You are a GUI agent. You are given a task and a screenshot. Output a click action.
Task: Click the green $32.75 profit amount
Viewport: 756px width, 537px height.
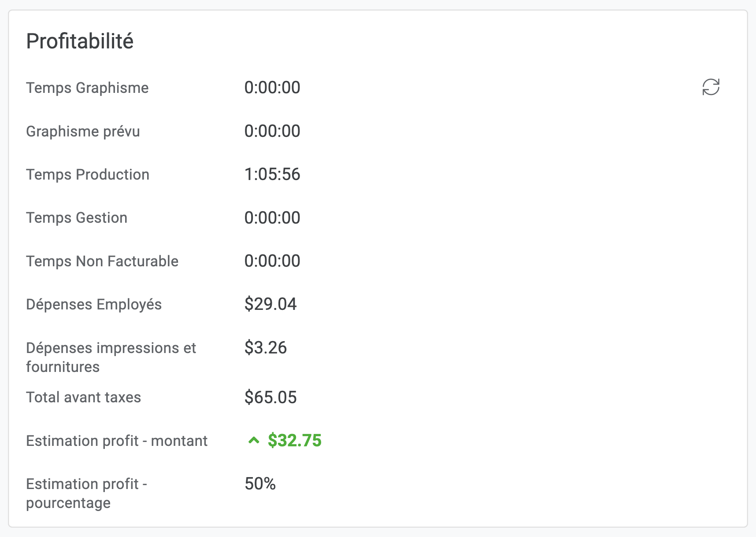[295, 441]
